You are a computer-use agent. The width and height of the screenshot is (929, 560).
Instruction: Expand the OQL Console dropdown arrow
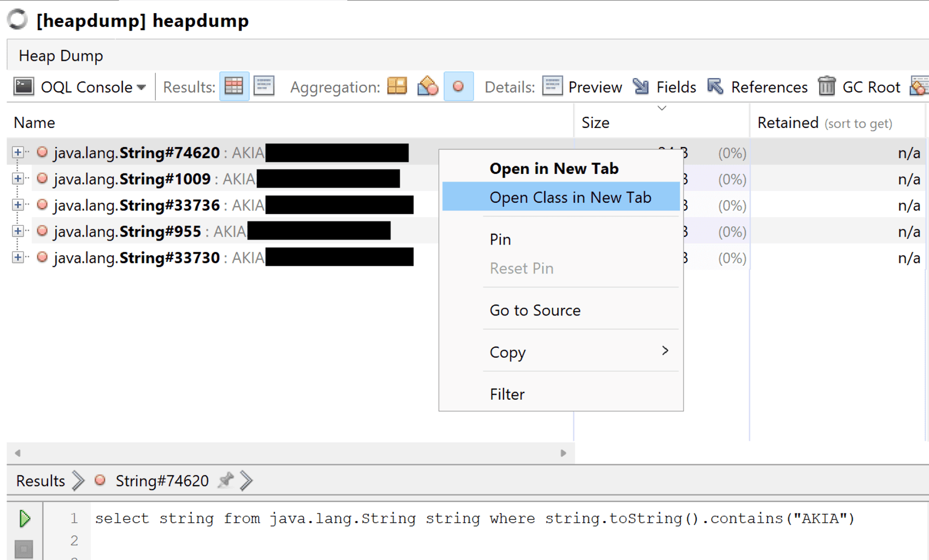142,87
